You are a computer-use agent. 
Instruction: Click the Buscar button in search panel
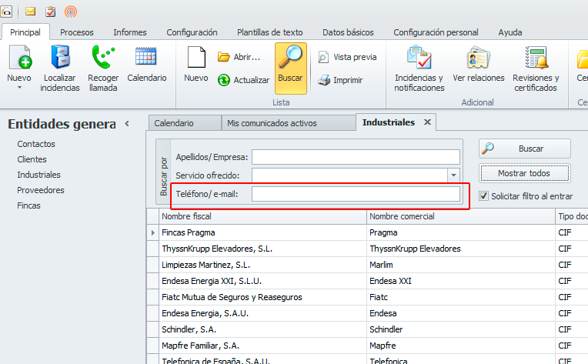[525, 149]
